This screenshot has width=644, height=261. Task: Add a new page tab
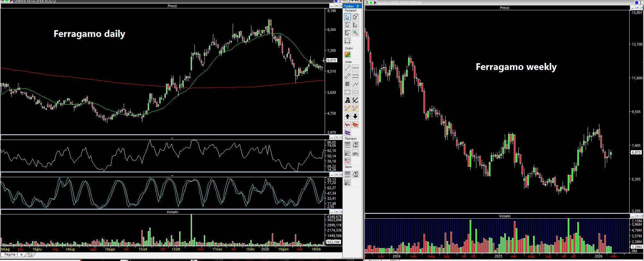(x=30, y=255)
